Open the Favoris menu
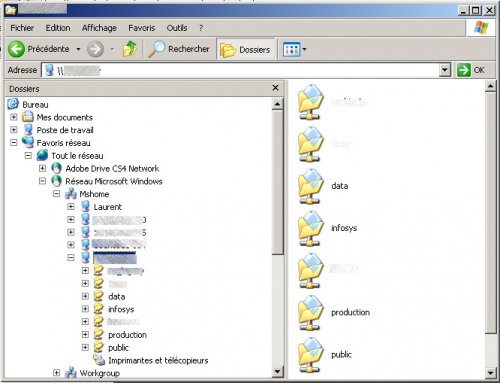 [x=142, y=28]
